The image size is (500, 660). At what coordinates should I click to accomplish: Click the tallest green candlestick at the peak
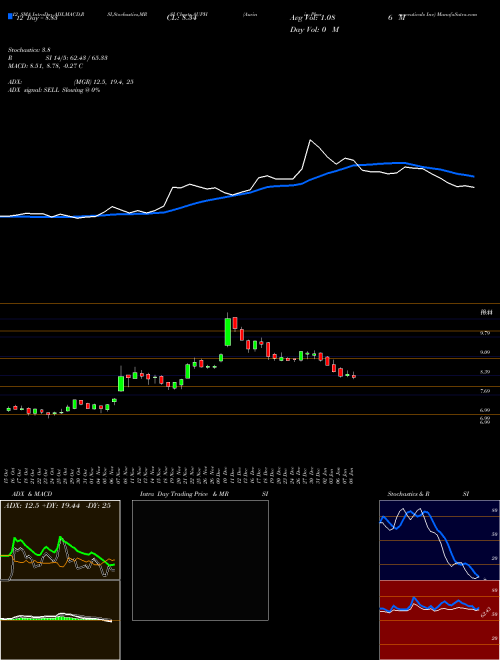[228, 332]
